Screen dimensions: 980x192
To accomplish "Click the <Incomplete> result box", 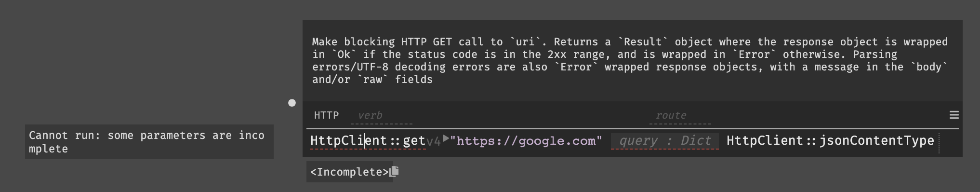I will point(350,172).
